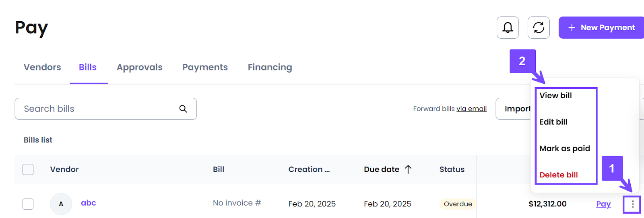Viewport: 644px width, 218px height.
Task: Focus the Search bills field
Action: click(x=105, y=109)
